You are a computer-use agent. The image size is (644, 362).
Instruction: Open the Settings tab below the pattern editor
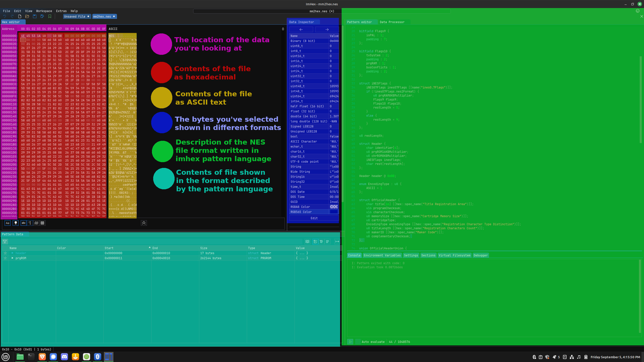[x=411, y=255]
